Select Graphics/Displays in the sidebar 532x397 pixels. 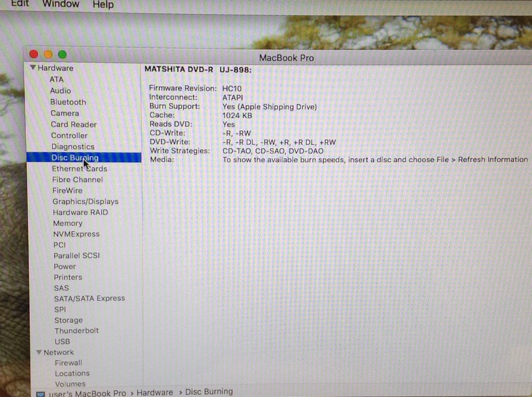coord(85,202)
